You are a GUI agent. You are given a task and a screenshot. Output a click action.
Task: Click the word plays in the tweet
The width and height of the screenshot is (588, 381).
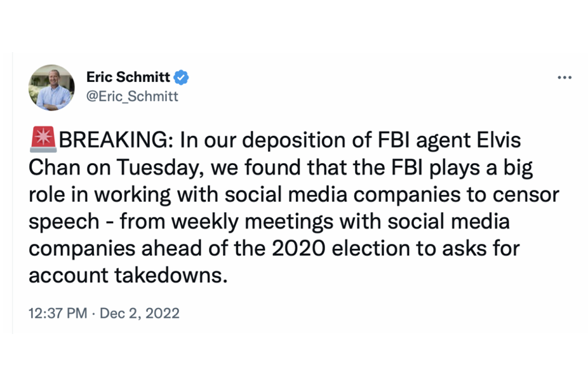455,168
